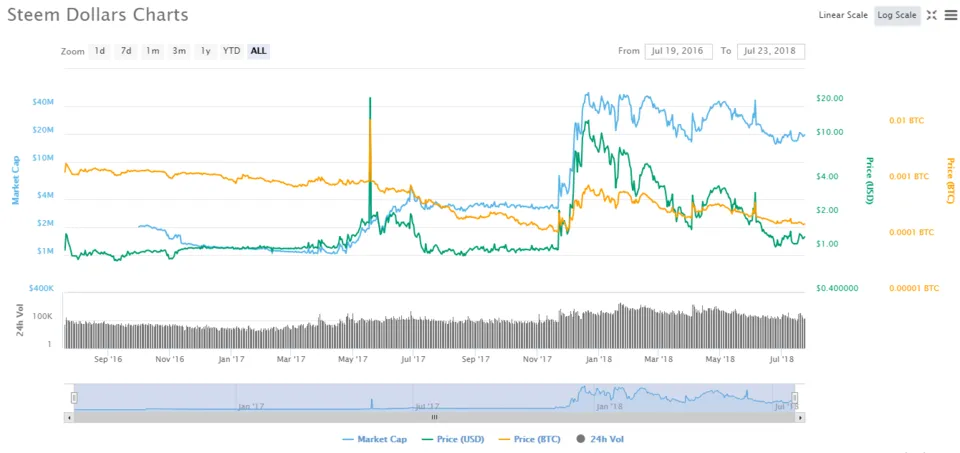Toggle Market Cap series in legend

[x=374, y=439]
